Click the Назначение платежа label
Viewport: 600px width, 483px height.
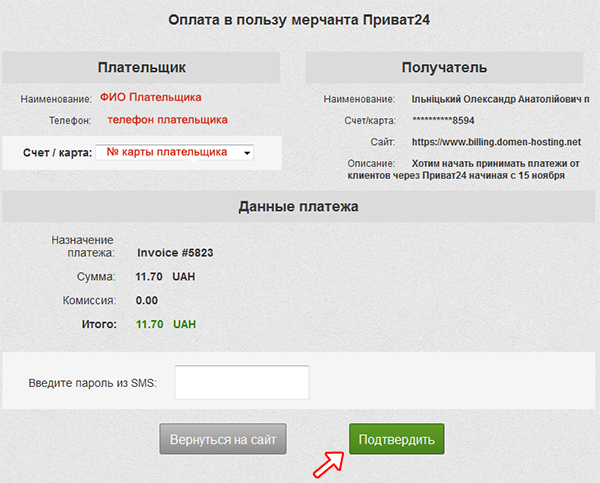click(83, 246)
